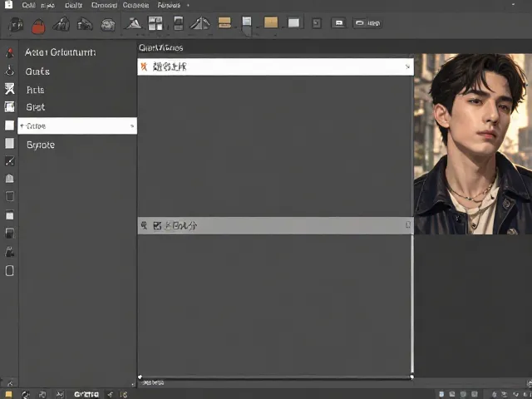The width and height of the screenshot is (532, 399).
Task: Click the trash bin icon in left sidebar
Action: coord(9,196)
